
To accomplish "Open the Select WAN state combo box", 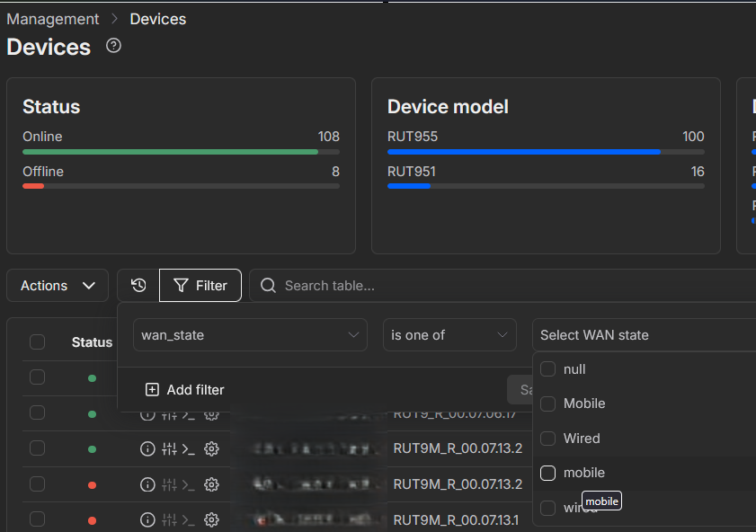I will click(645, 335).
